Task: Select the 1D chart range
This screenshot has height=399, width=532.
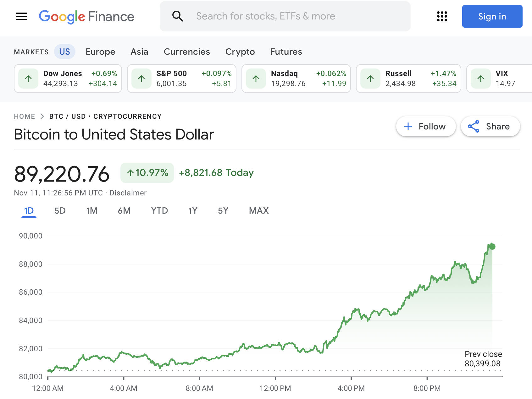Action: pos(29,211)
